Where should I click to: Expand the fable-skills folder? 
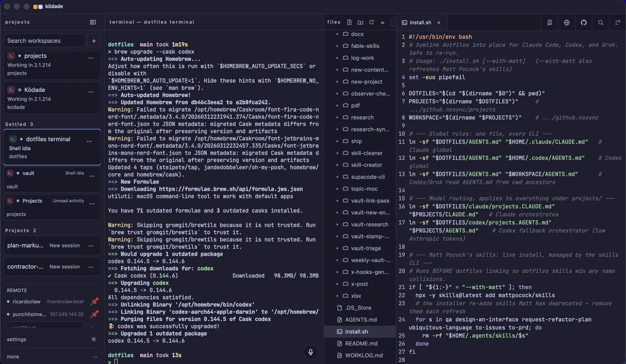point(337,46)
